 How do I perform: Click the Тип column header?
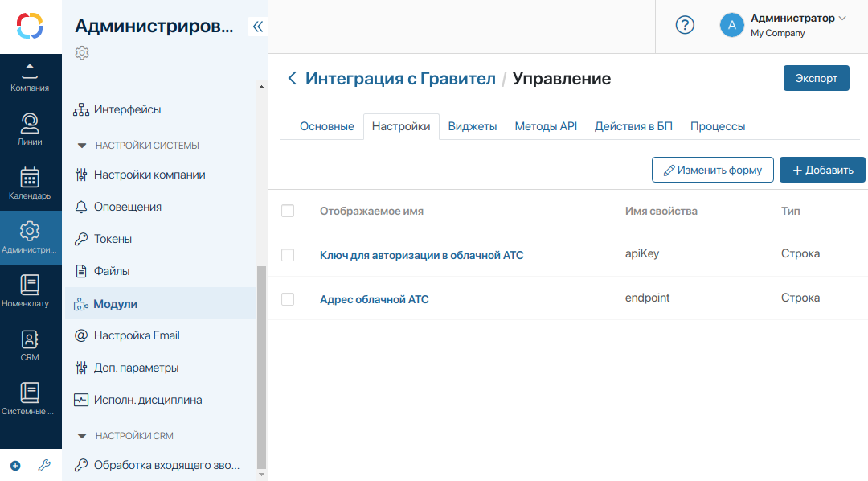point(790,211)
